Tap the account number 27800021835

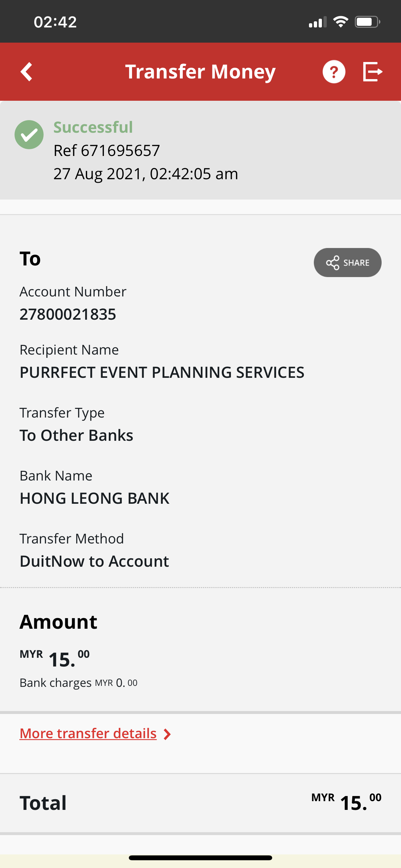(68, 315)
